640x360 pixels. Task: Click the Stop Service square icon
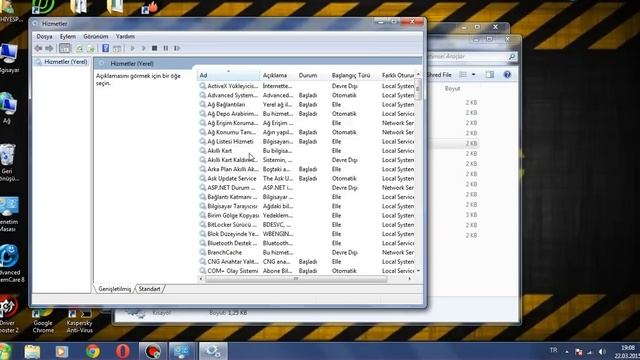click(154, 48)
